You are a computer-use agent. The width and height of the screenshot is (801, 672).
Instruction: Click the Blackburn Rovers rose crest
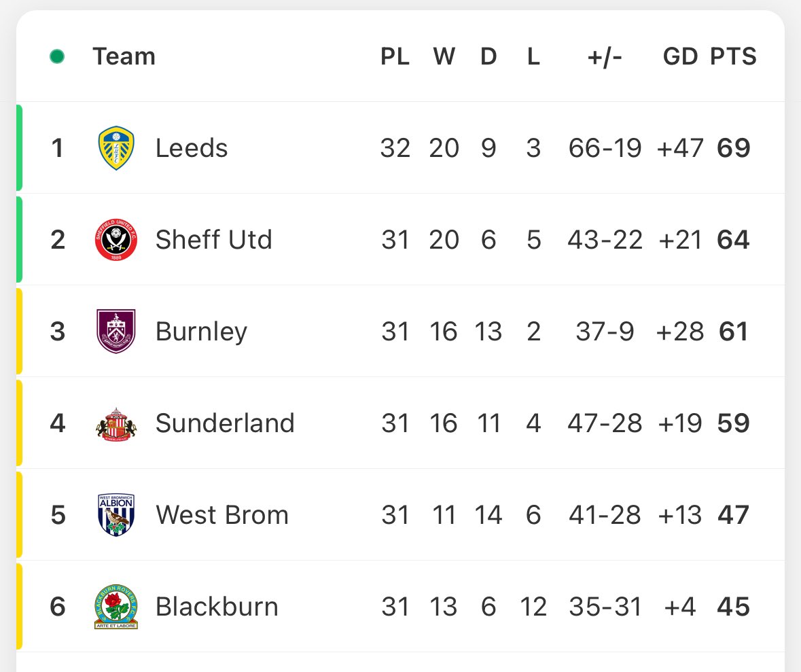116,607
